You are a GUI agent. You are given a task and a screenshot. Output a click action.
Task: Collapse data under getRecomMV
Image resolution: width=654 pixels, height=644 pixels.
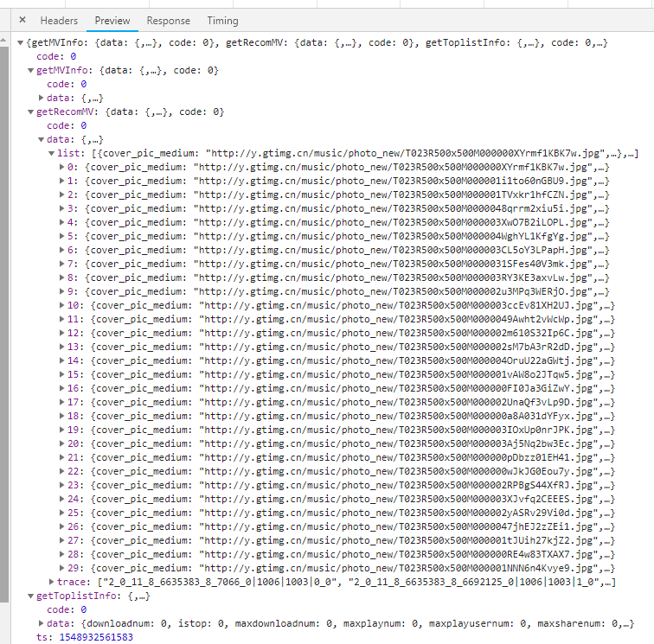click(x=41, y=140)
